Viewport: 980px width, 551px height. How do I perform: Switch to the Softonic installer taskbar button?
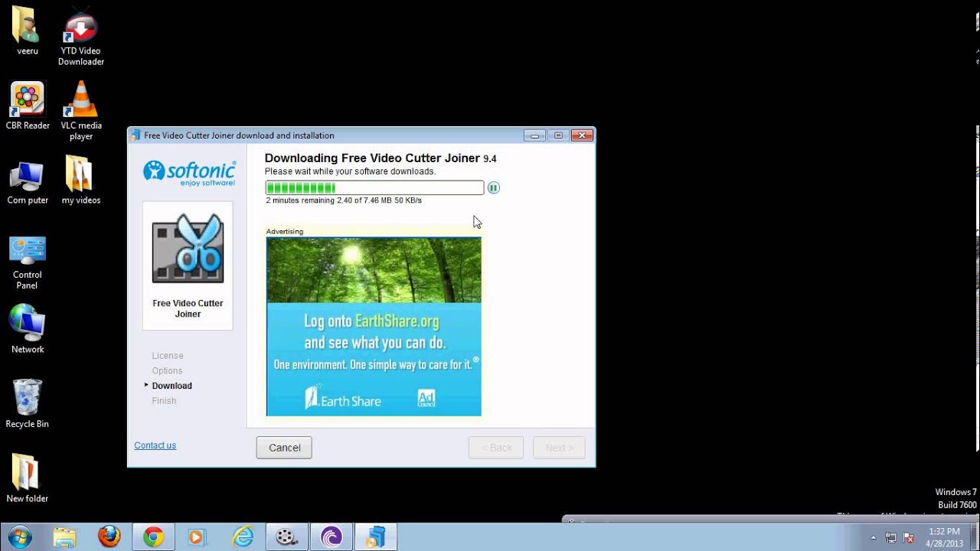(x=375, y=537)
